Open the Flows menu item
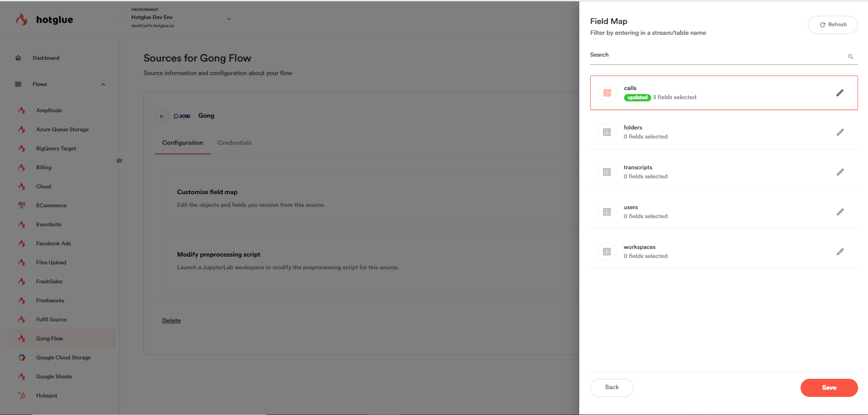This screenshot has height=415, width=868. point(40,84)
